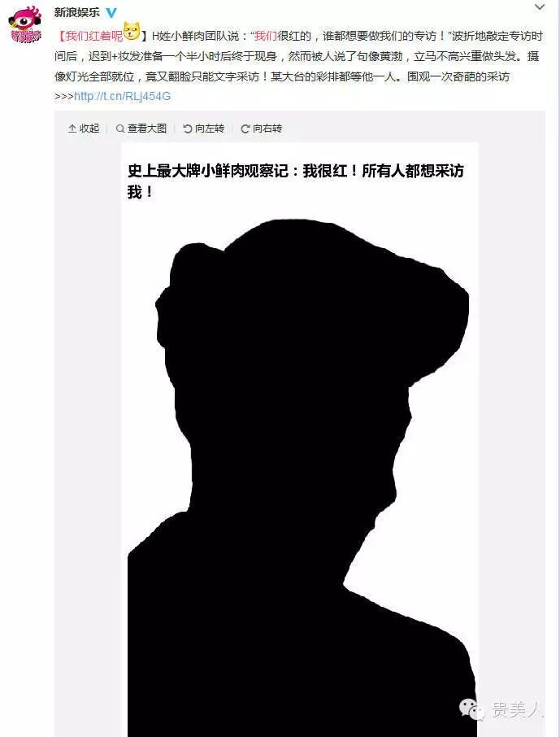Click the red 我们 highlighted in the quote

click(x=266, y=36)
